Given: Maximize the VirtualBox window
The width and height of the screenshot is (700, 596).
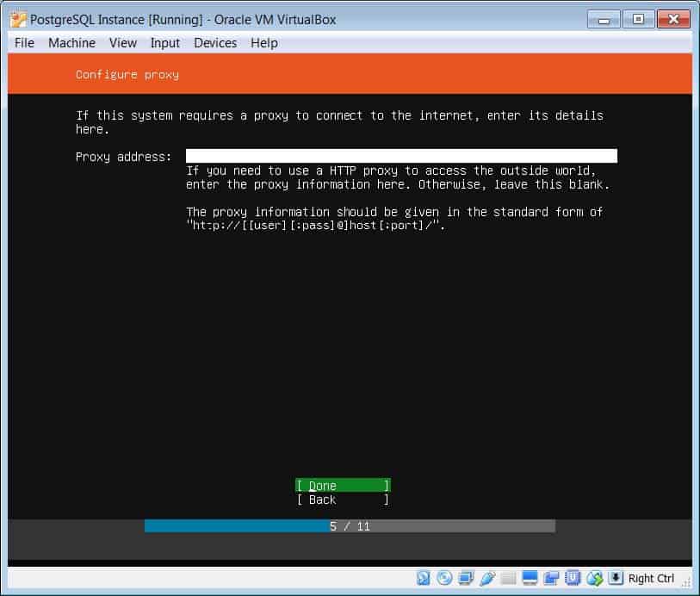Looking at the screenshot, I should point(638,20).
